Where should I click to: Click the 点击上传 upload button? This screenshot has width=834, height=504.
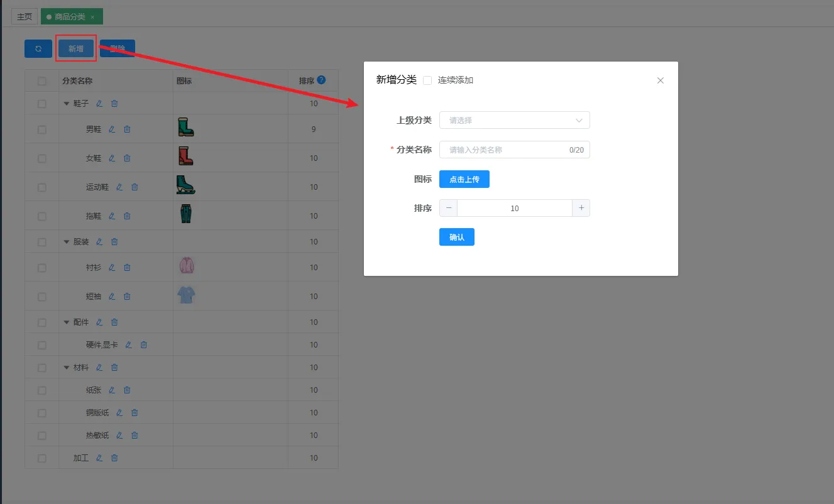pos(464,179)
